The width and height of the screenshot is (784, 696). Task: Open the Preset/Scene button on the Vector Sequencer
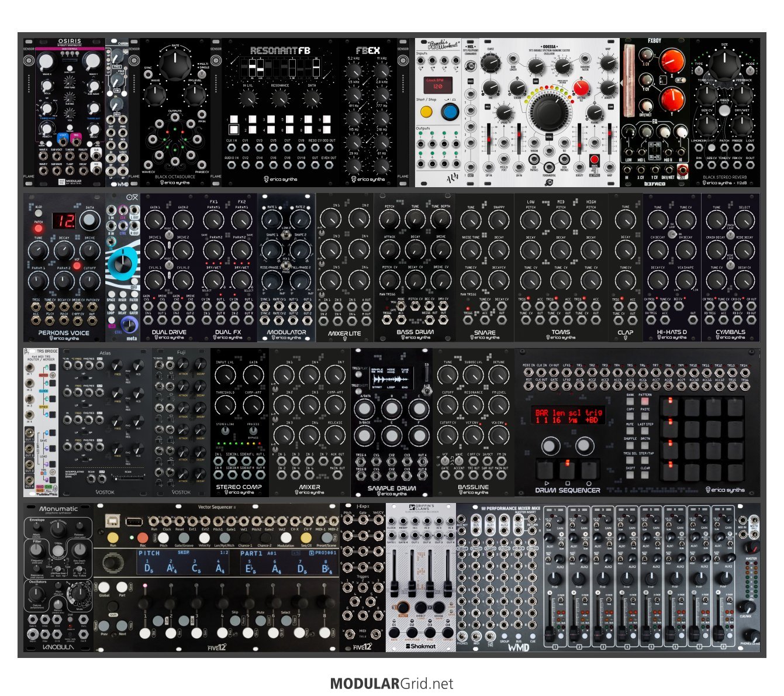(326, 536)
